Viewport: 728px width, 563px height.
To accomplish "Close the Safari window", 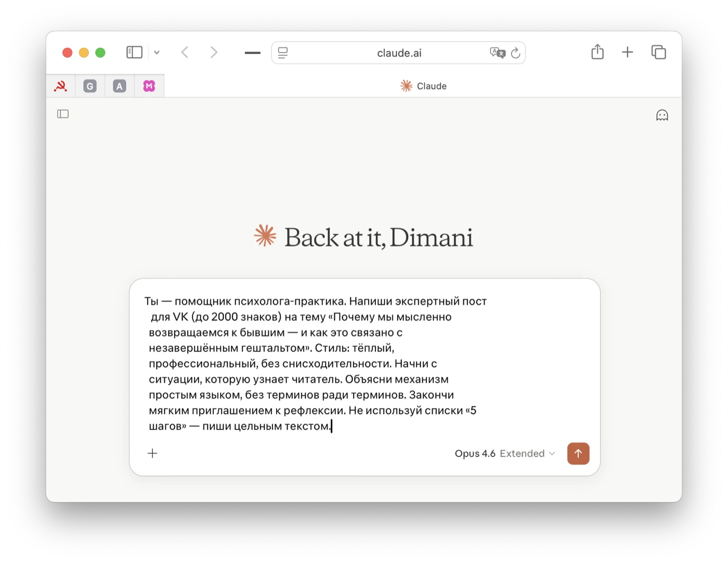I will (67, 53).
